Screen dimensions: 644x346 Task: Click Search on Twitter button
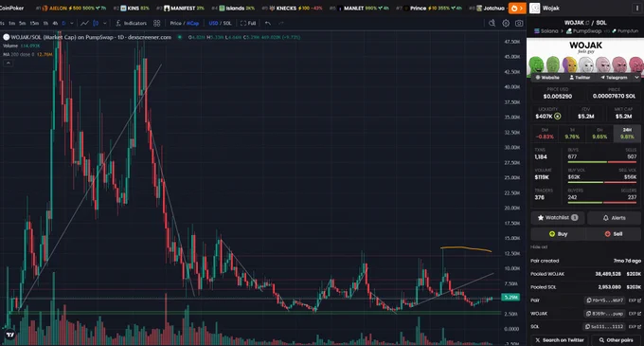(559, 340)
